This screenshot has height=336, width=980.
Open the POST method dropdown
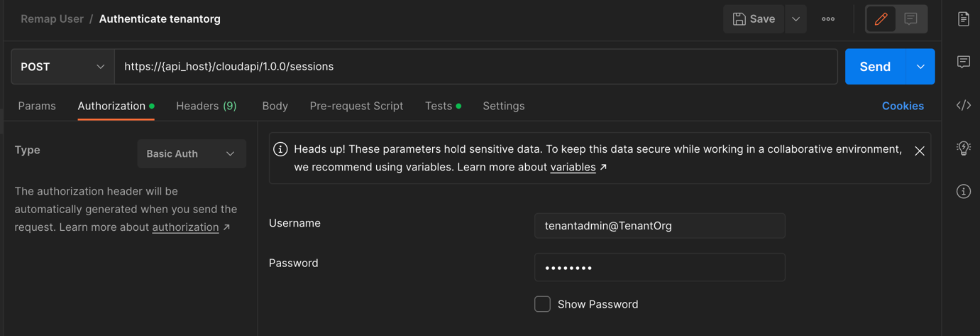(62, 67)
